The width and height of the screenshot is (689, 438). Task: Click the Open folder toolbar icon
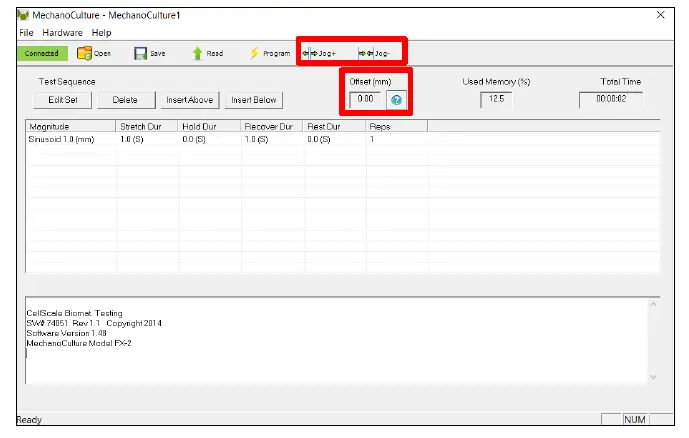tap(84, 53)
